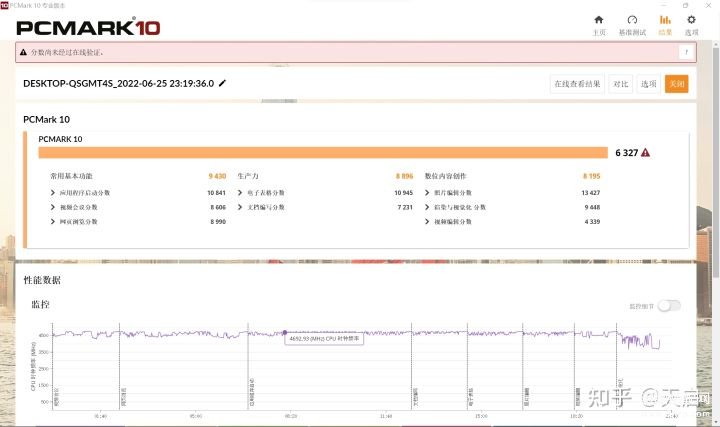This screenshot has height=427, width=720.
Task: Click the question mark button in the pink banner
Action: 686,52
